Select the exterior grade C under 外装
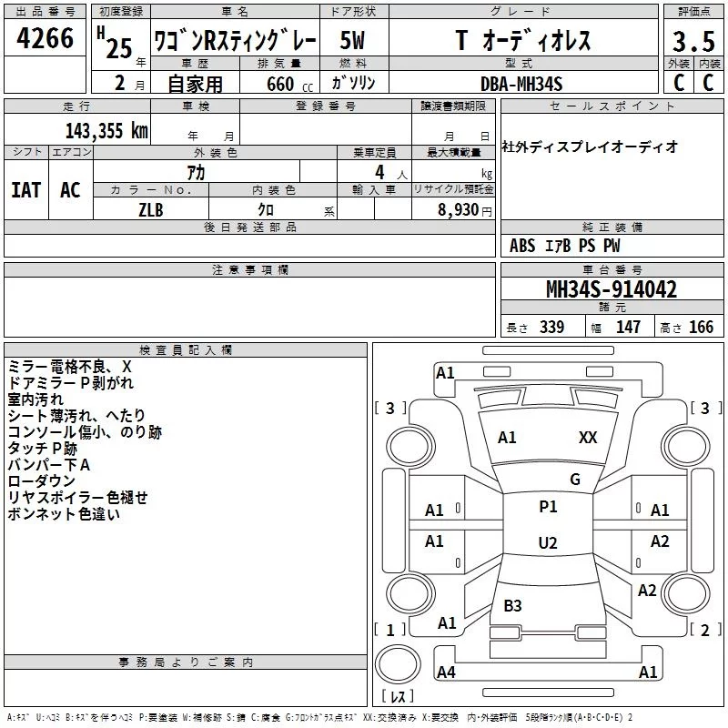Image resolution: width=728 pixels, height=728 pixels. click(679, 83)
